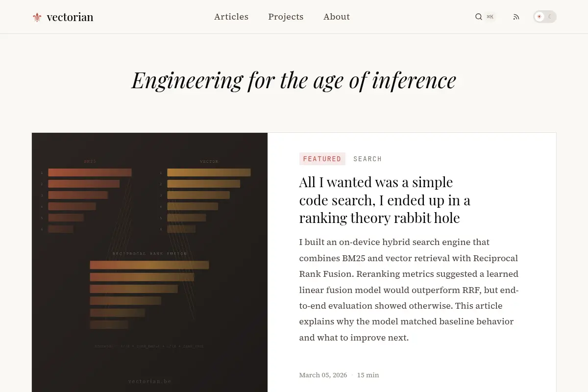This screenshot has width=588, height=392.
Task: Click the vectorian site name
Action: click(70, 17)
